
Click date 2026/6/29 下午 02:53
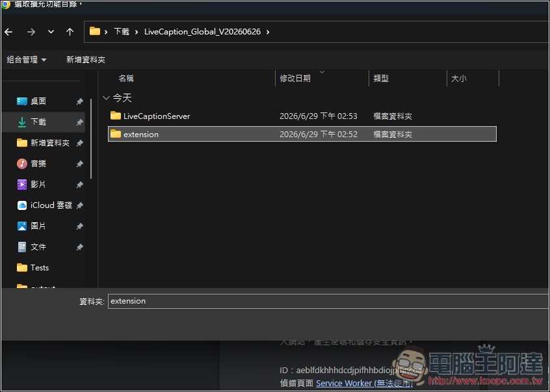319,116
